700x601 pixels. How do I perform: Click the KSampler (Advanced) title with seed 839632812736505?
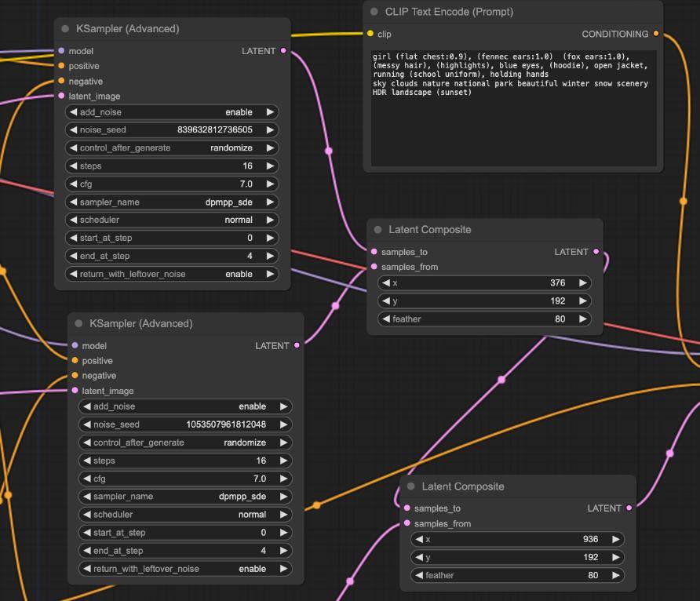127,29
